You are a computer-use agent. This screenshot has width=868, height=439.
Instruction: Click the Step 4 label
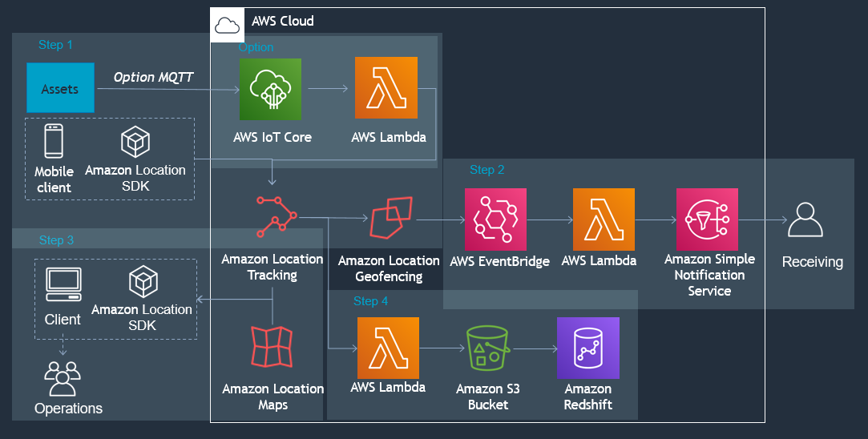[x=370, y=301]
